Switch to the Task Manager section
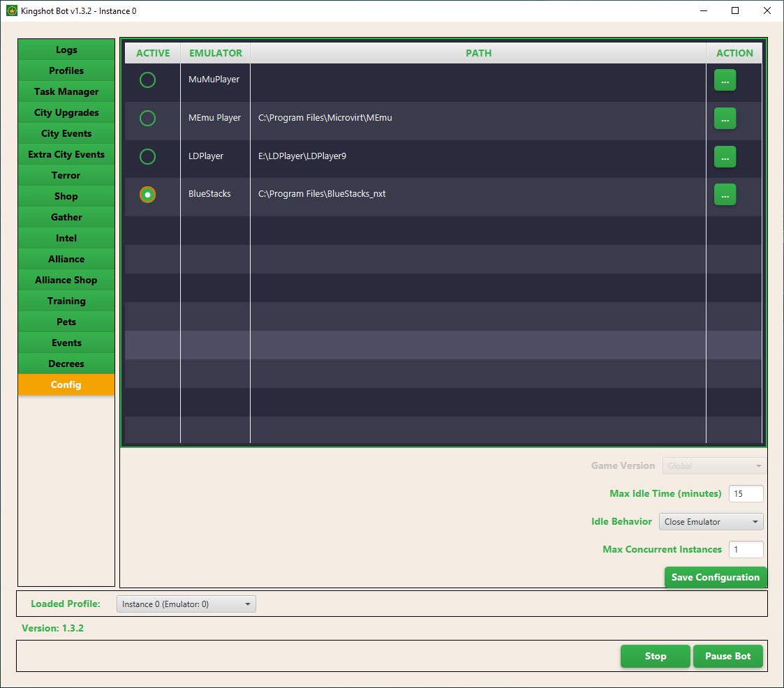Viewport: 784px width, 688px height. [x=66, y=92]
